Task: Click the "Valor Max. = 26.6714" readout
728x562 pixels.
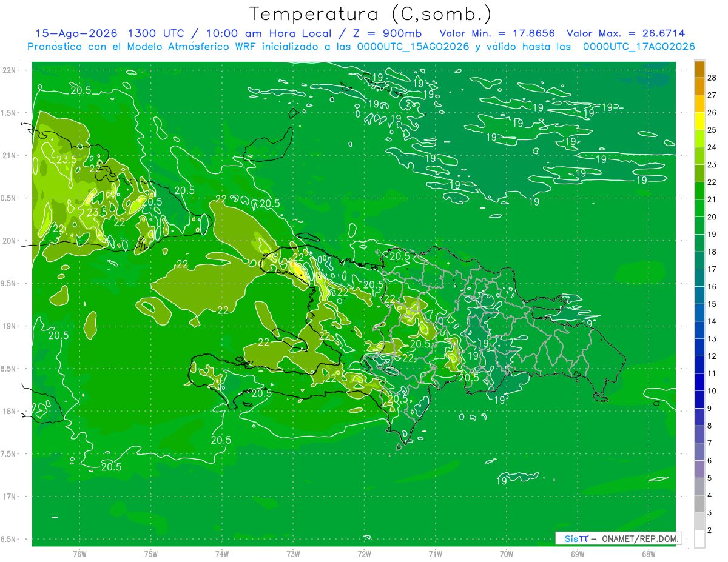Action: (x=627, y=33)
